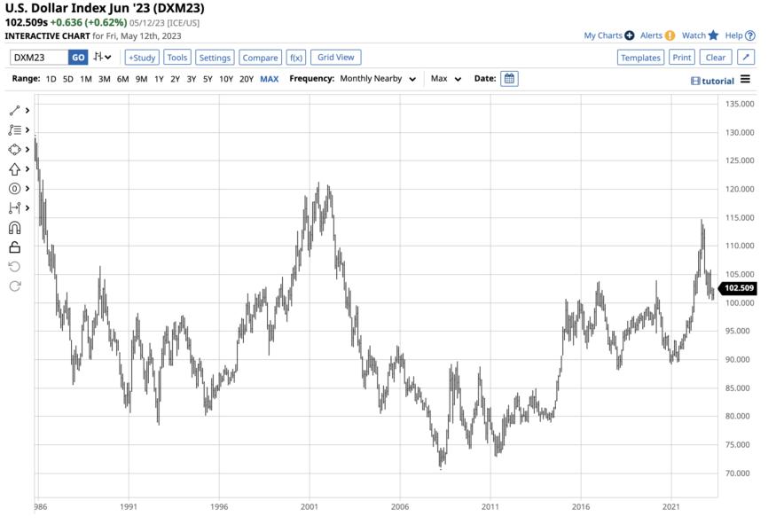The width and height of the screenshot is (776, 532).
Task: Open the Watch link
Action: point(694,35)
